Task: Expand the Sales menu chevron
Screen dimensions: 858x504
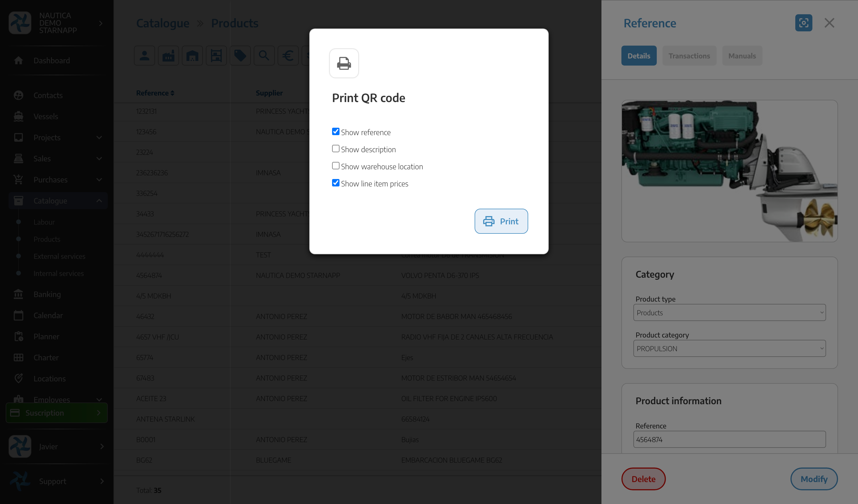Action: 99,158
